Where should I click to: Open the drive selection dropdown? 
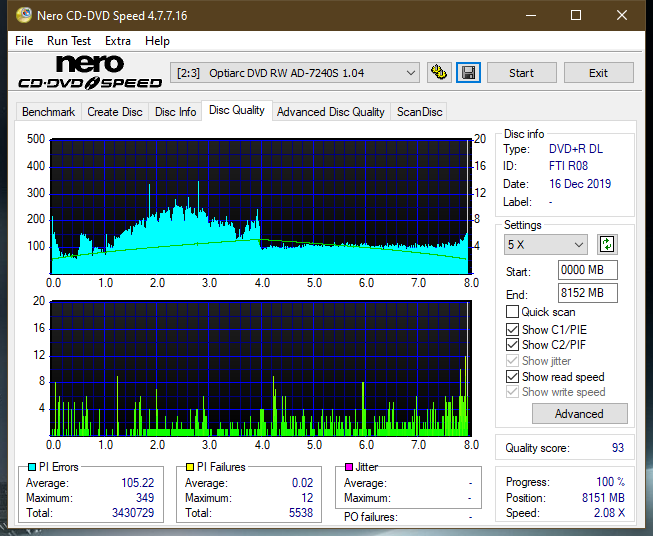[x=295, y=73]
